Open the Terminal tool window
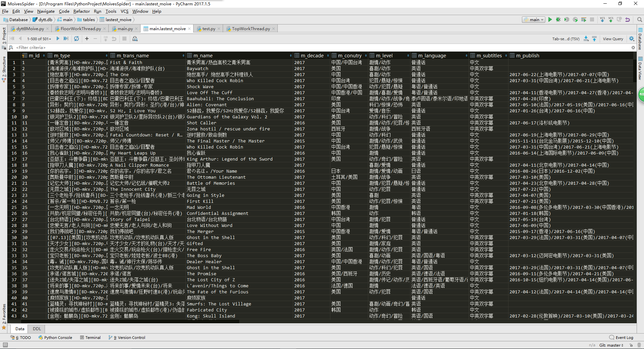This screenshot has height=349, width=644. click(90, 338)
